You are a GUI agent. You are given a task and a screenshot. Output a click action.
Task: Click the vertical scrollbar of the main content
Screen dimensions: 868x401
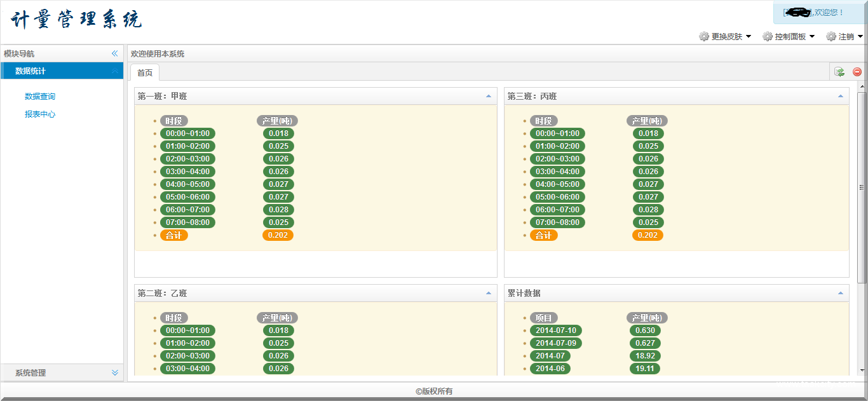(862, 187)
